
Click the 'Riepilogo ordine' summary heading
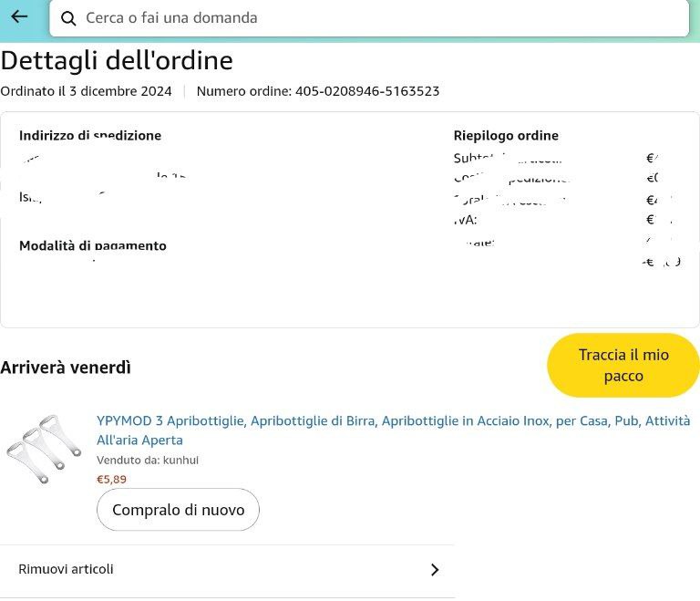pyautogui.click(x=506, y=135)
